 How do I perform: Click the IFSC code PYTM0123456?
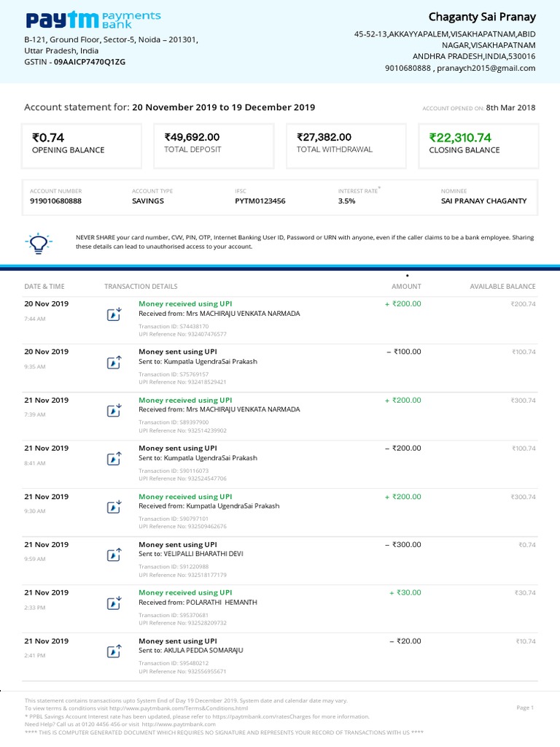(260, 201)
